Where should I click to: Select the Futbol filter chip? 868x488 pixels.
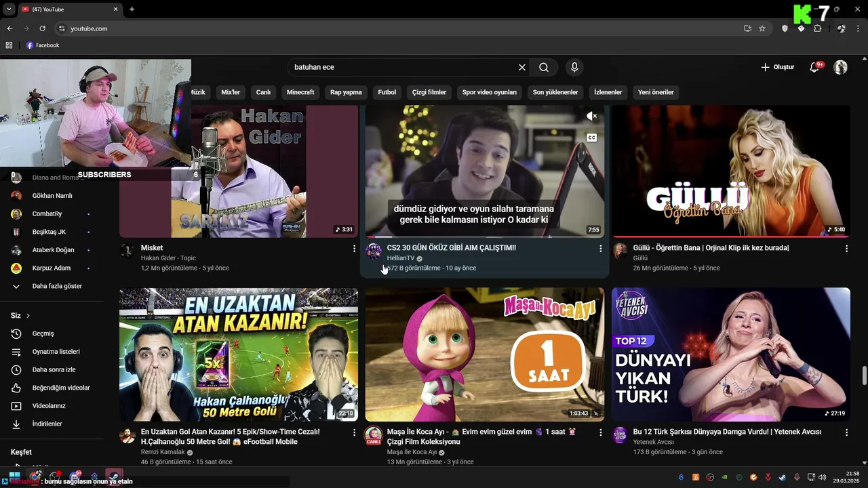(x=387, y=92)
